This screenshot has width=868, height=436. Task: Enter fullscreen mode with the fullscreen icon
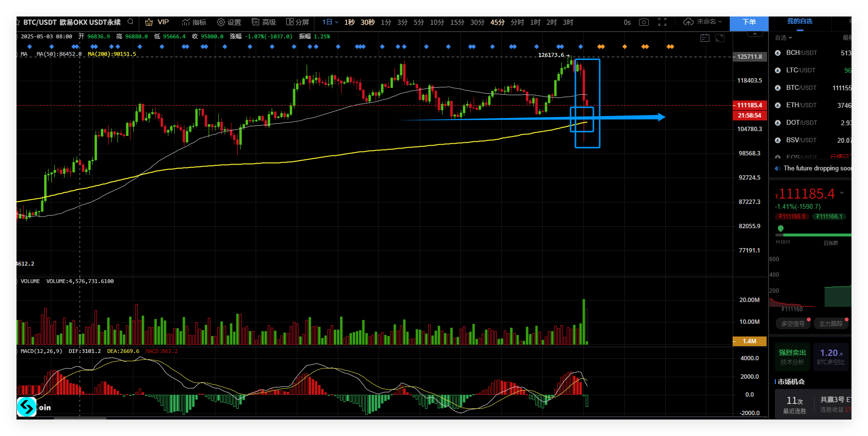[662, 22]
